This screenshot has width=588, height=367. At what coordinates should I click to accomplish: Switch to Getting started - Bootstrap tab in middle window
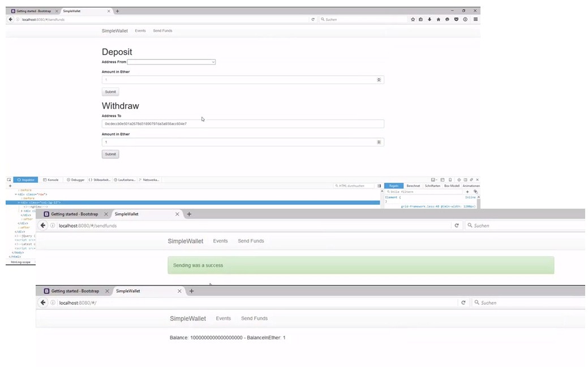[x=74, y=214]
